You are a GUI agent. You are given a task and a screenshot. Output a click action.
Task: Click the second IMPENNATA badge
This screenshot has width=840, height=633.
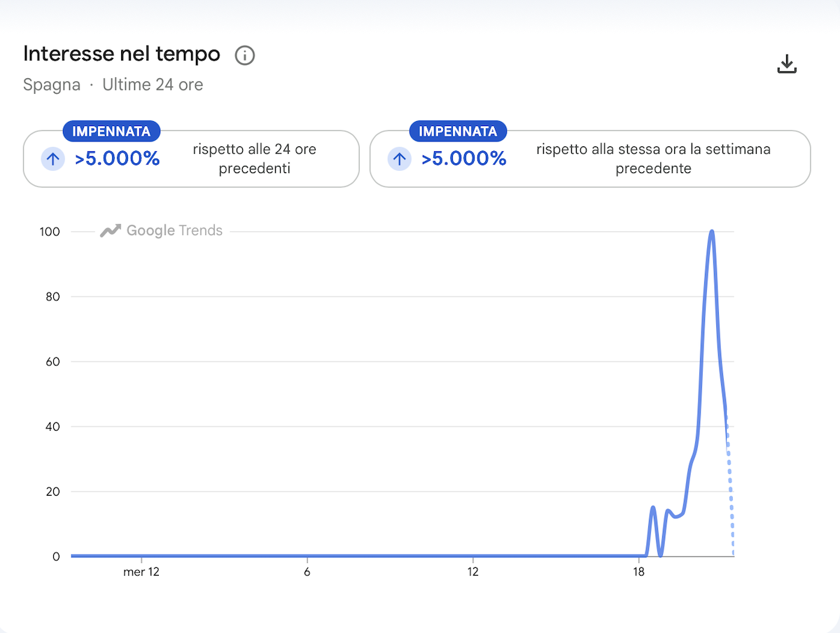[x=458, y=132]
